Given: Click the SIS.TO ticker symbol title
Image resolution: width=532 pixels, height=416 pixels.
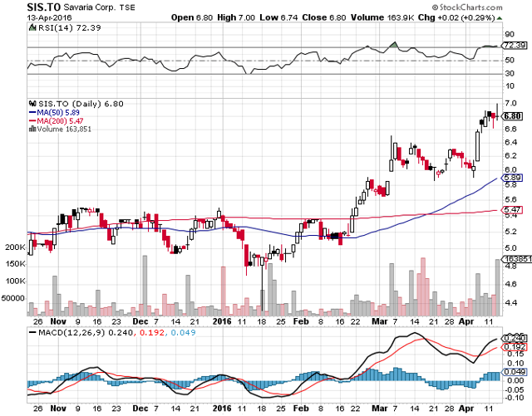Looking at the screenshot, I should tap(43, 7).
